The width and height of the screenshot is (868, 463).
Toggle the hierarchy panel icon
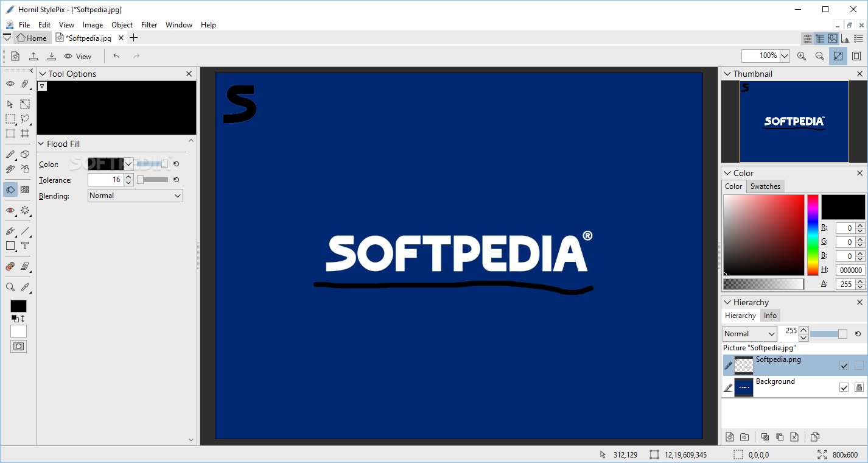[820, 38]
